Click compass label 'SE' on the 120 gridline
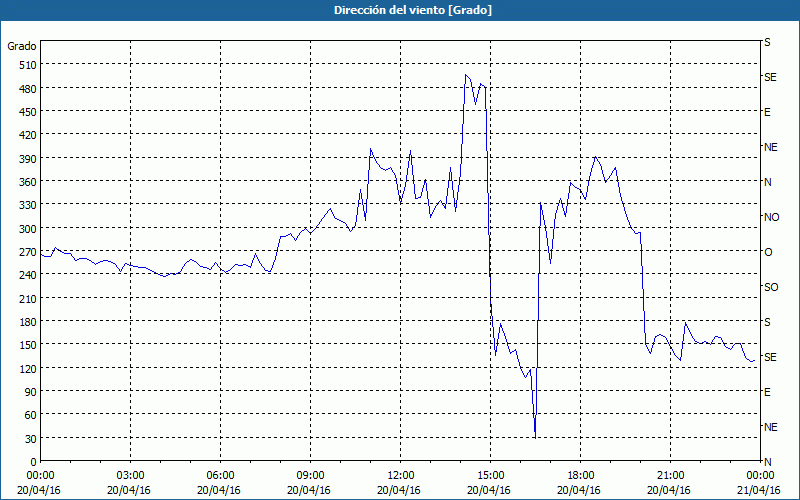 [770, 357]
